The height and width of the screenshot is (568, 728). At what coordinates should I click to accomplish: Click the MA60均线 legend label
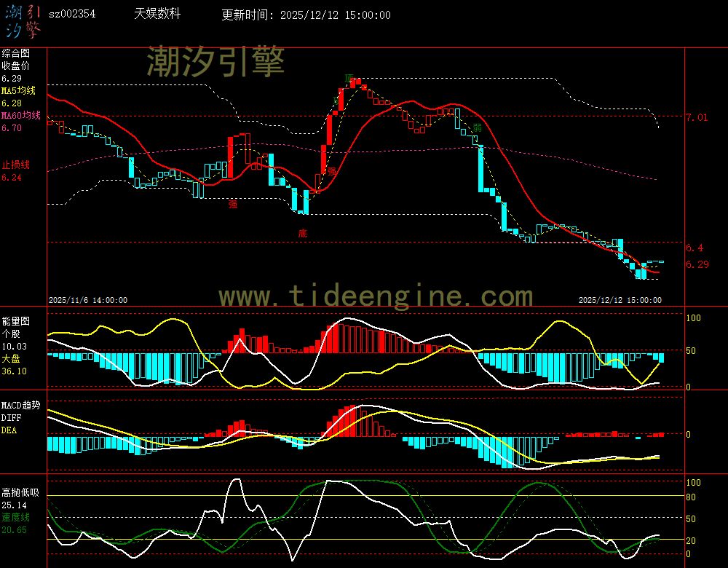pyautogui.click(x=21, y=116)
